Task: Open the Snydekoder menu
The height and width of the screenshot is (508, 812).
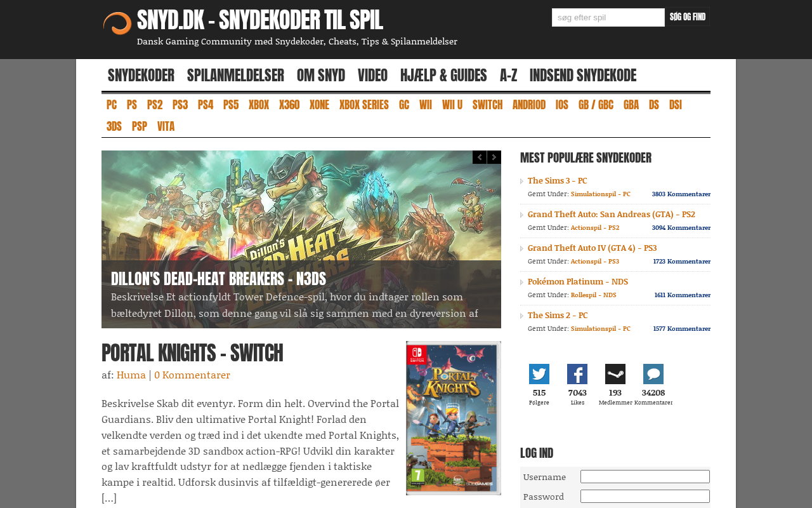Action: [141, 76]
